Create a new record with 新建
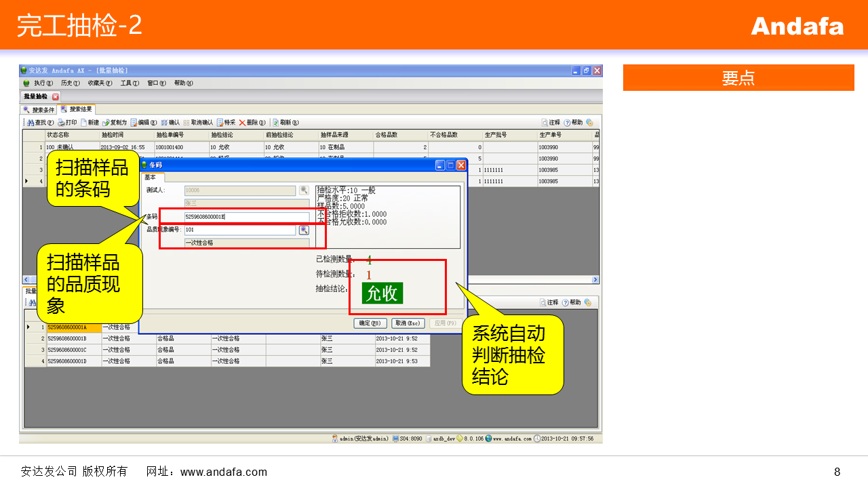This screenshot has width=868, height=488. [x=84, y=123]
